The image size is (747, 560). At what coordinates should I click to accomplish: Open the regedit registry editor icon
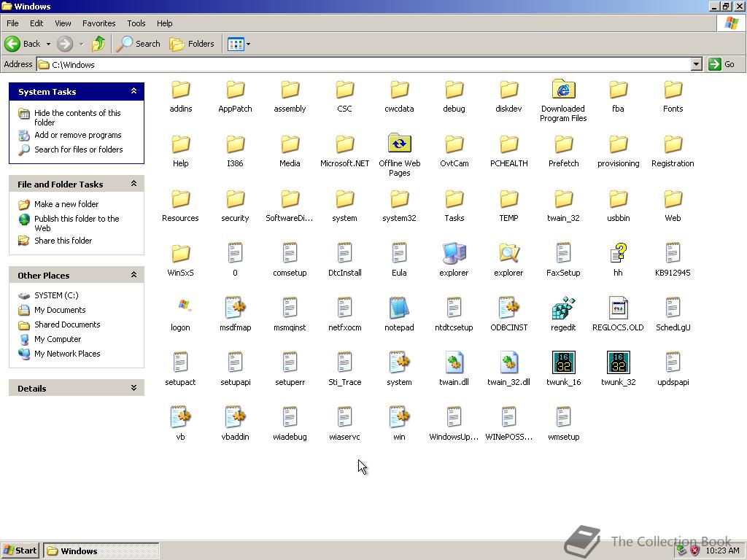tap(563, 308)
